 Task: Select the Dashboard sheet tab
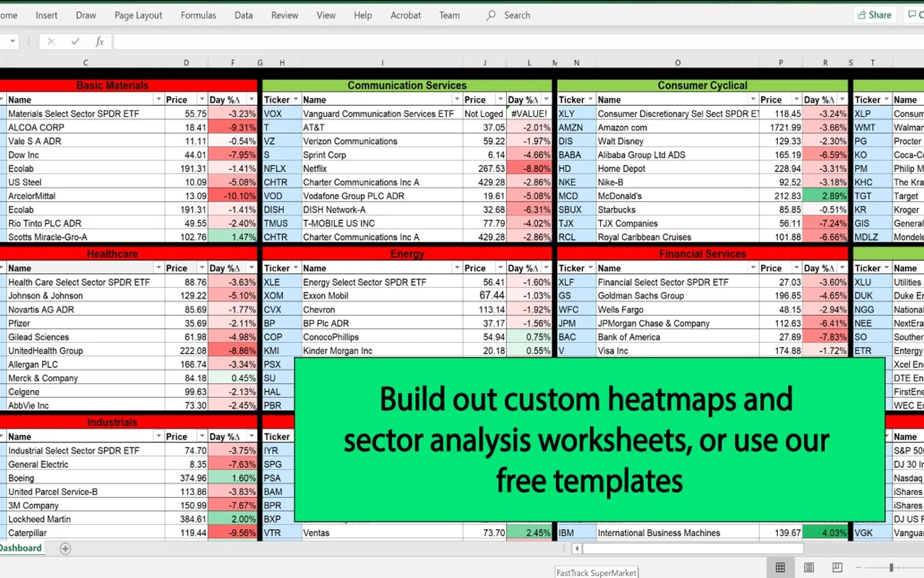(x=21, y=548)
